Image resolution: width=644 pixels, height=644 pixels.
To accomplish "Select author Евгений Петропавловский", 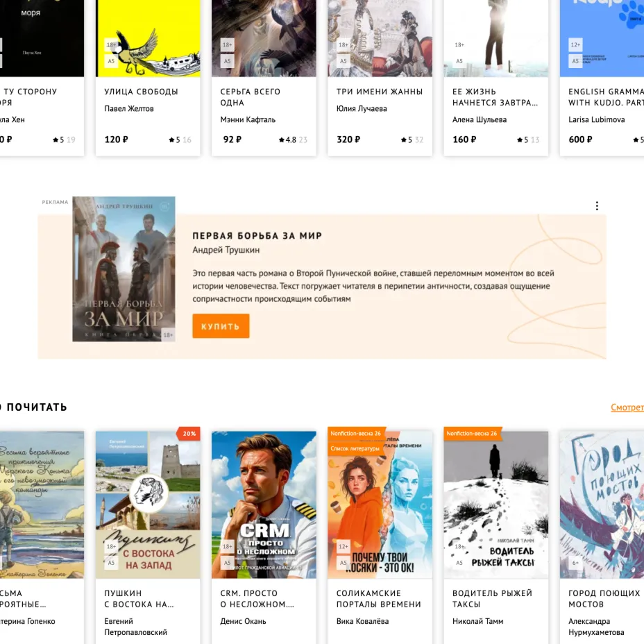I will coord(135,627).
